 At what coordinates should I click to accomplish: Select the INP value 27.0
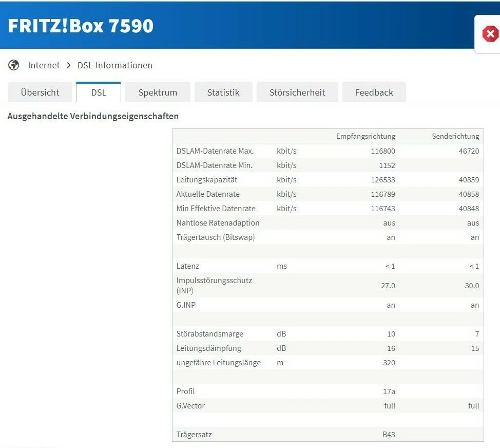388,286
